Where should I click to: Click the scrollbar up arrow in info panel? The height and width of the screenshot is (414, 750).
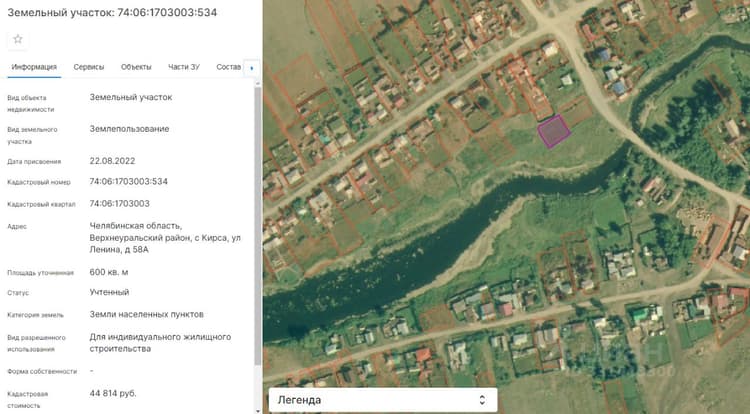[258, 84]
